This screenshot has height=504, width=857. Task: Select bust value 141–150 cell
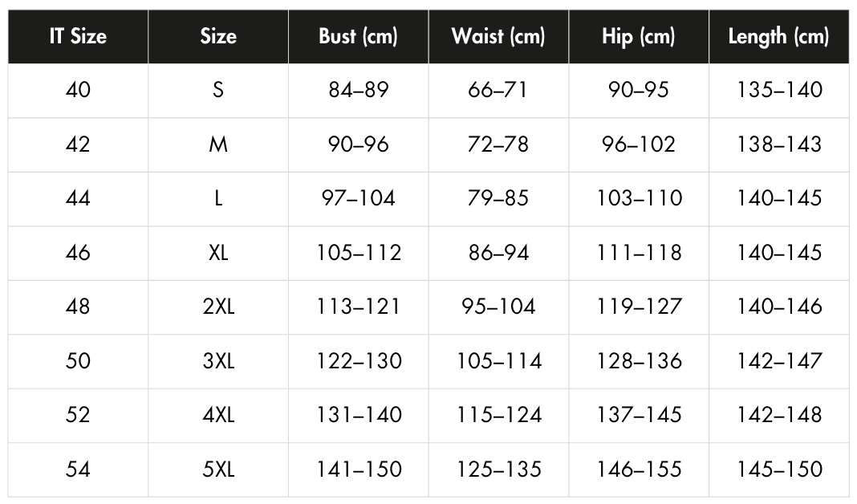tap(359, 469)
